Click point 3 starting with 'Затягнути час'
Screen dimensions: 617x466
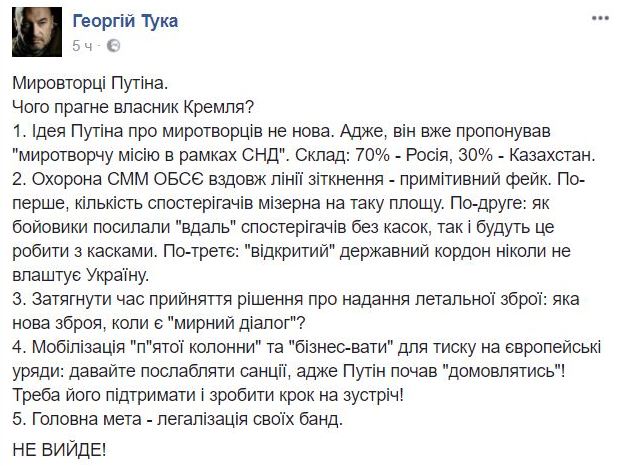coord(296,311)
